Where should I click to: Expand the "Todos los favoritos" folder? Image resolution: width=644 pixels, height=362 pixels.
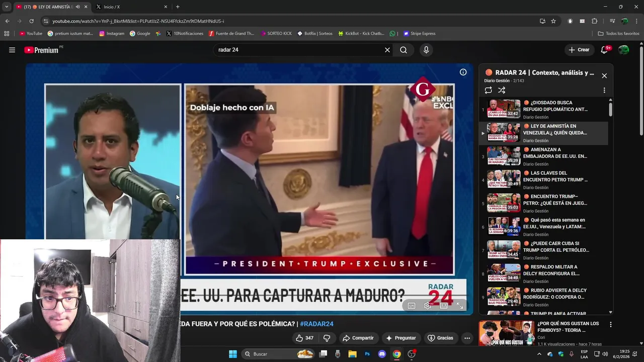(618, 34)
